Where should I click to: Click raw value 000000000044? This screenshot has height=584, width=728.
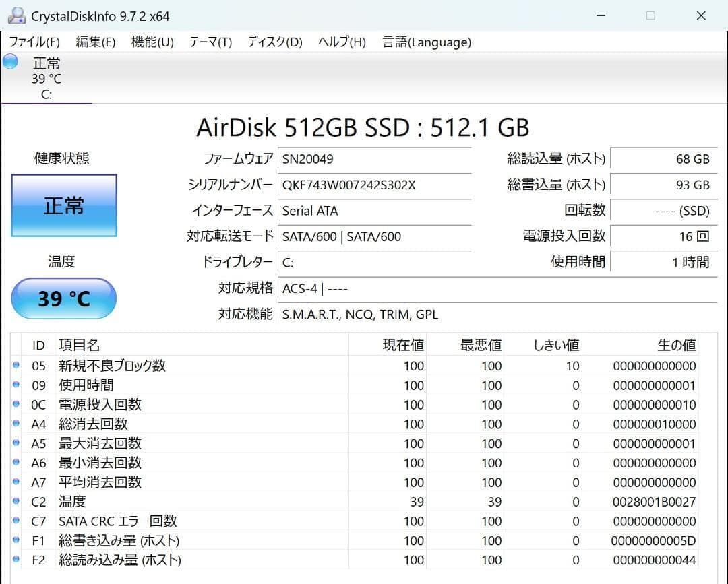coord(654,560)
